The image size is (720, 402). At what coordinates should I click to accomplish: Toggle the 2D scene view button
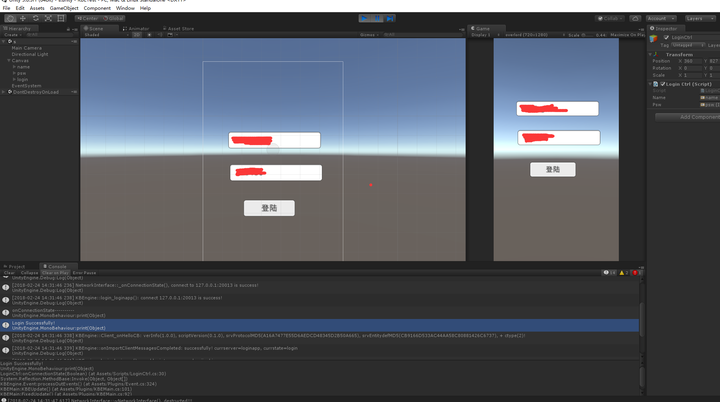[136, 35]
